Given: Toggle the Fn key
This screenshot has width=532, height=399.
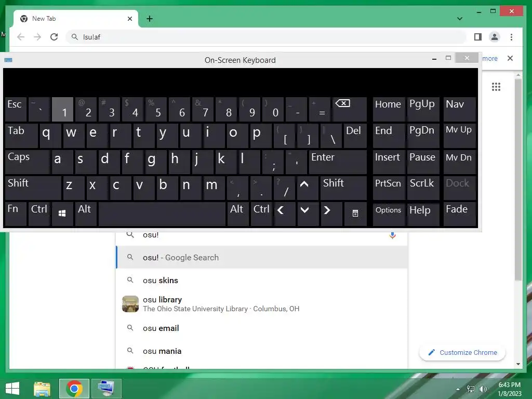Looking at the screenshot, I should pos(16,214).
